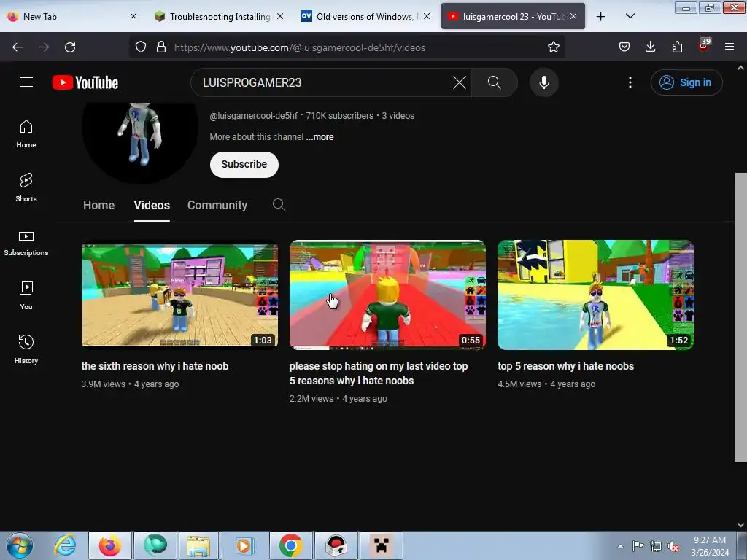
Task: Search within the channel magnifier icon
Action: click(x=279, y=205)
